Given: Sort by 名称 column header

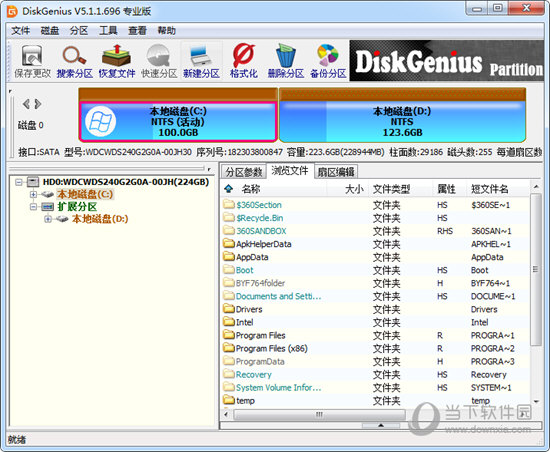Looking at the screenshot, I should [250, 189].
